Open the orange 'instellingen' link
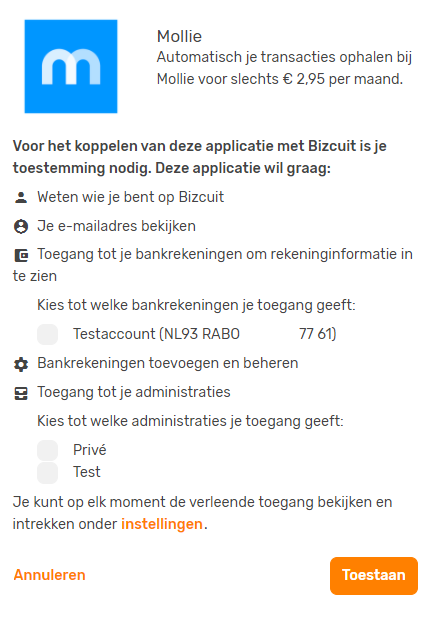The image size is (439, 619). tap(162, 524)
